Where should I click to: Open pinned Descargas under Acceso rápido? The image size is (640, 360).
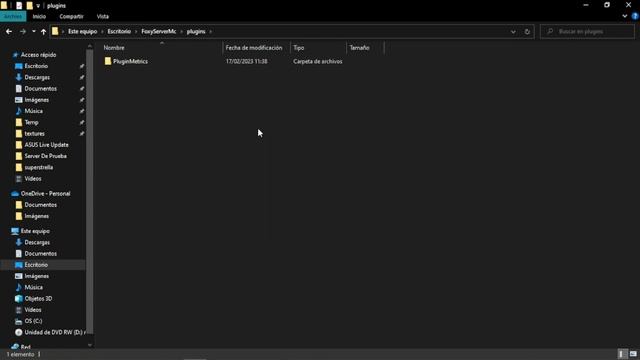point(37,77)
